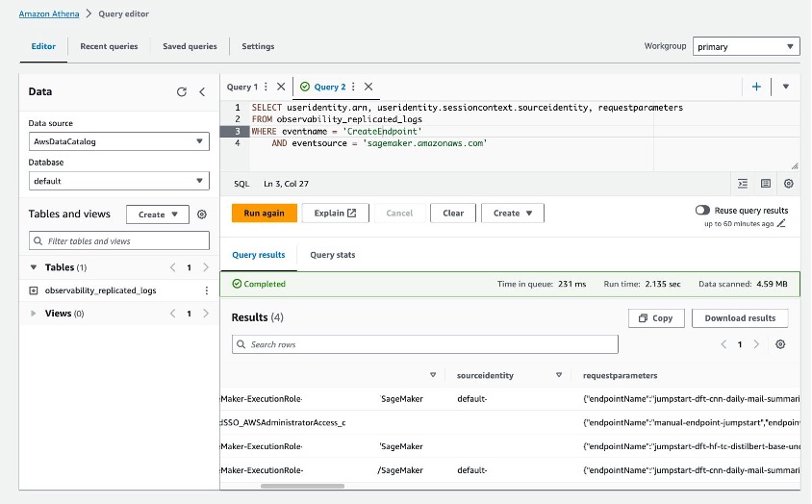Edit the reuse query results time
Screen dimensions: 812x504
[781, 224]
